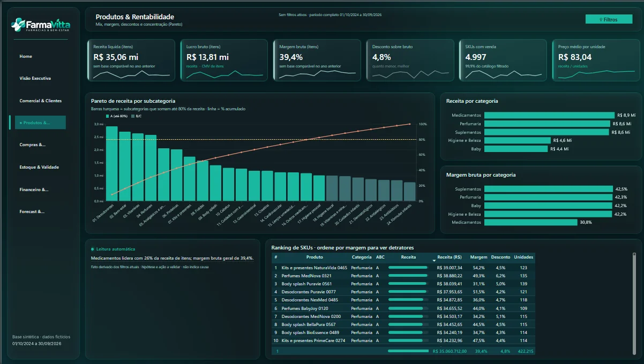Select the Preço médio por unidade card

pyautogui.click(x=596, y=60)
